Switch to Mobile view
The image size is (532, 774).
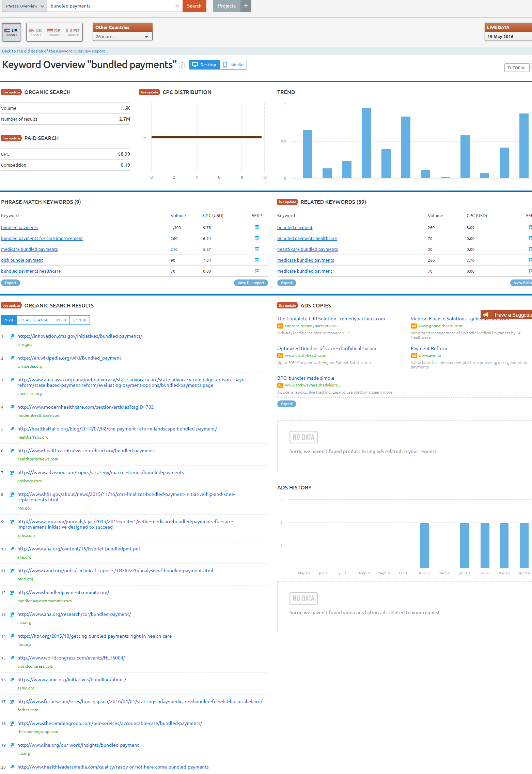(233, 65)
